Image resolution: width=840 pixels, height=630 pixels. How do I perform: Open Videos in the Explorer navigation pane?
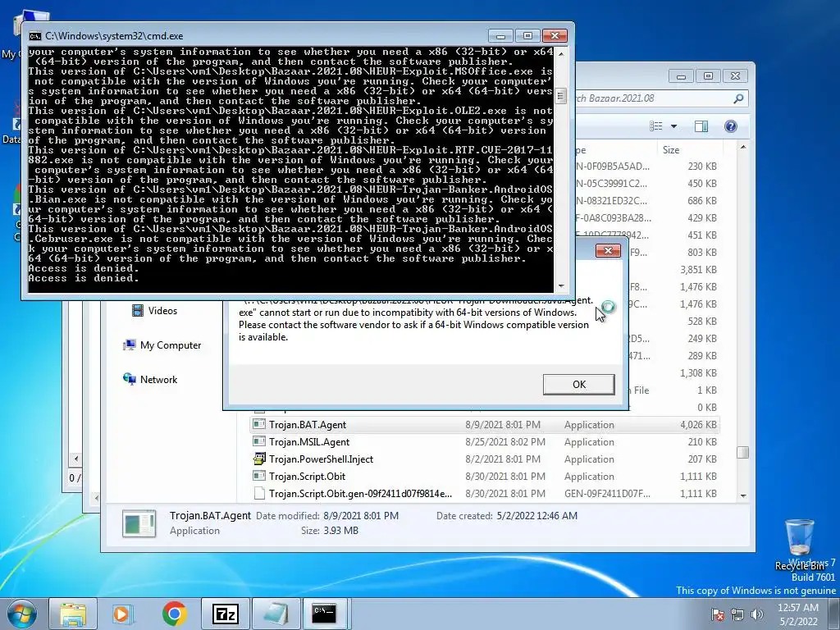(x=162, y=311)
